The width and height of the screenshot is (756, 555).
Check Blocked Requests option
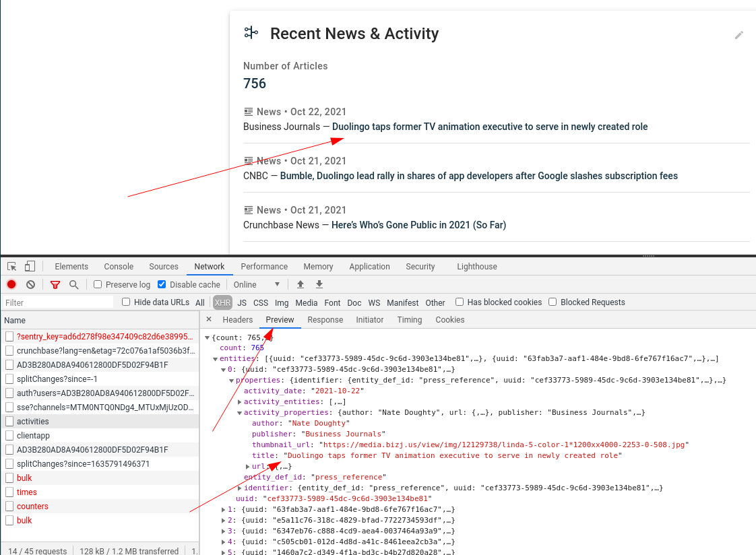click(x=553, y=302)
